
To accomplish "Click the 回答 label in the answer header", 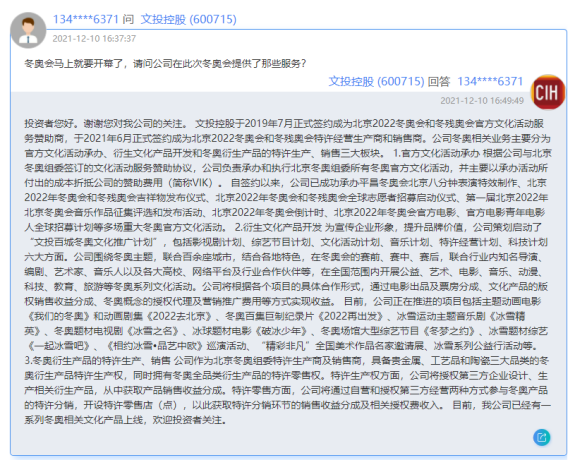I will point(439,81).
